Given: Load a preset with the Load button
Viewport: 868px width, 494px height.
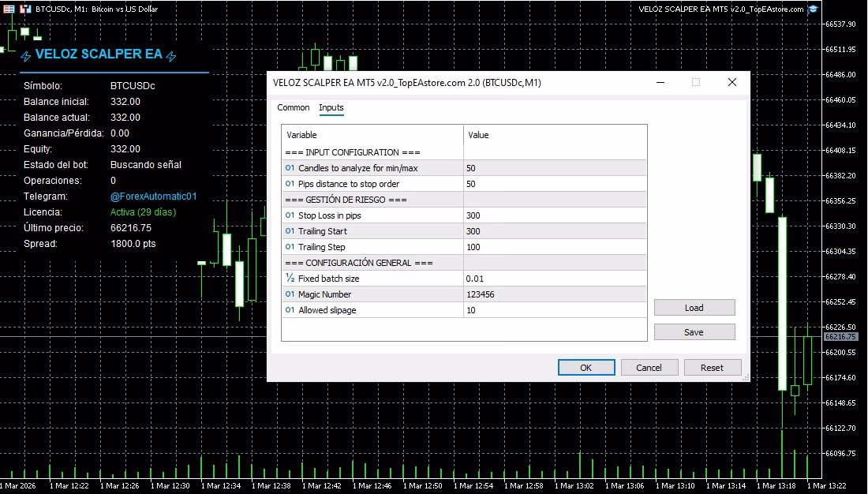Looking at the screenshot, I should tap(694, 307).
